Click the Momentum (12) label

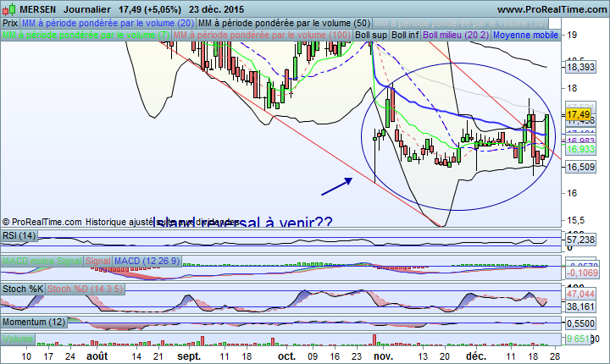34,322
